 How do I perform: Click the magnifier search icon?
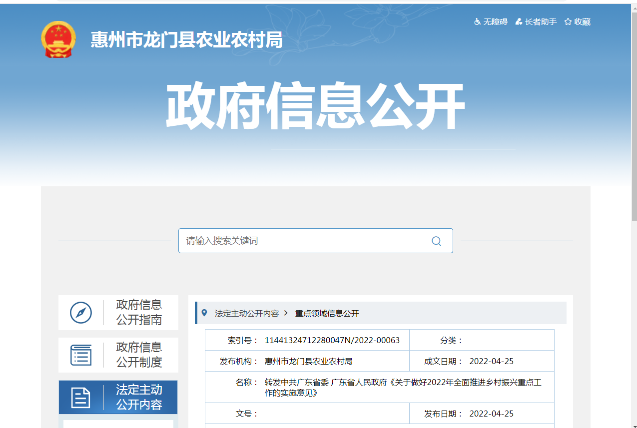click(x=436, y=241)
